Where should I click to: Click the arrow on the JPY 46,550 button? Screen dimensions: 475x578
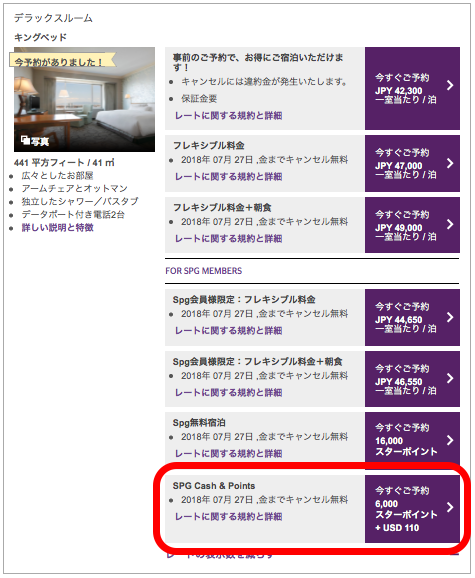click(x=450, y=378)
